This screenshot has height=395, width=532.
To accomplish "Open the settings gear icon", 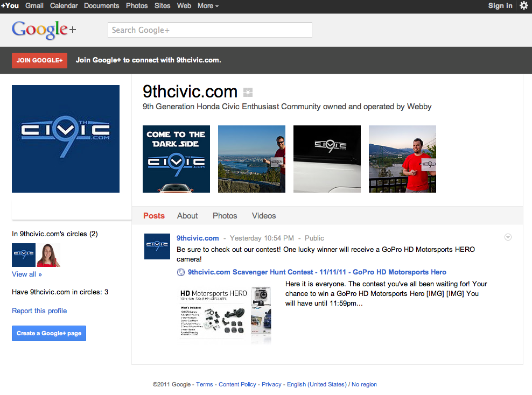I will 523,5.
